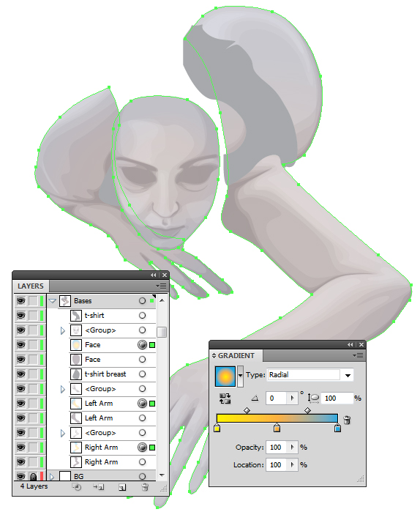
Task: Collapse the Layers panel with double arrows
Action: [x=153, y=275]
